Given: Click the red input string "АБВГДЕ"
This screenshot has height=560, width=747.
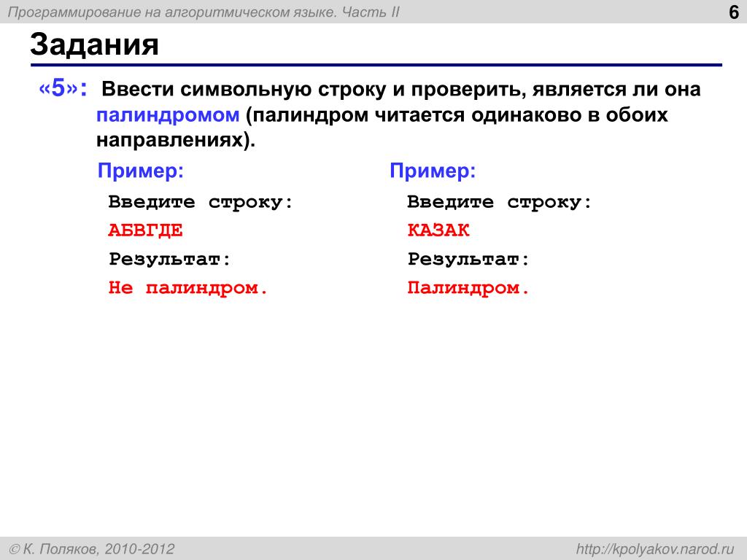Looking at the screenshot, I should [x=145, y=230].
